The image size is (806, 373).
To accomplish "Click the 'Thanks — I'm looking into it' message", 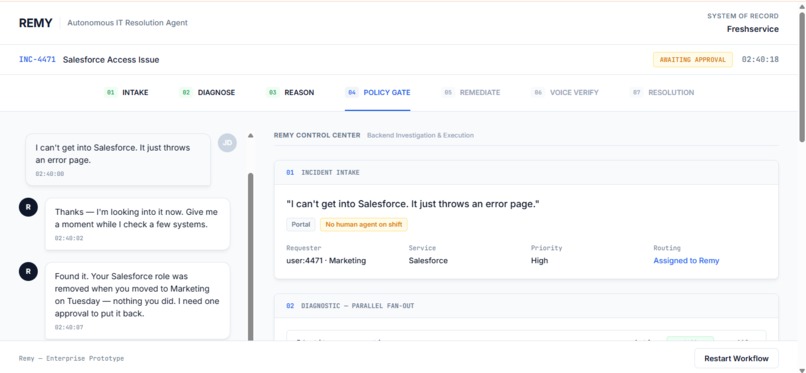I will point(137,224).
